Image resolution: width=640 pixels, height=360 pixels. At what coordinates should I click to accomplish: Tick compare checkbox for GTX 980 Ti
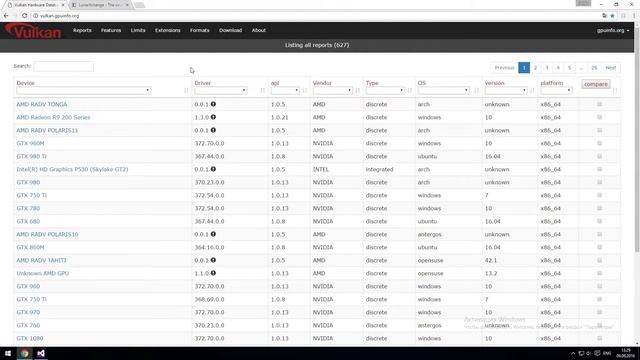pyautogui.click(x=600, y=156)
